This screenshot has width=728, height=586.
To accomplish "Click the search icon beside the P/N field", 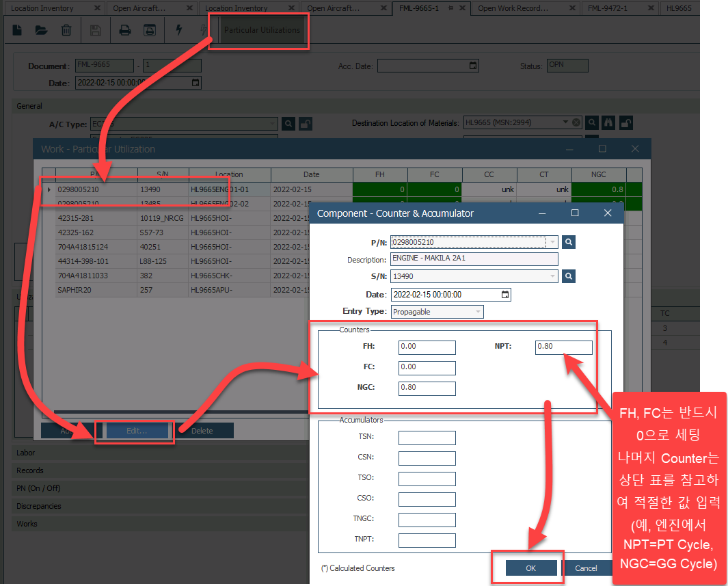I will [x=569, y=242].
